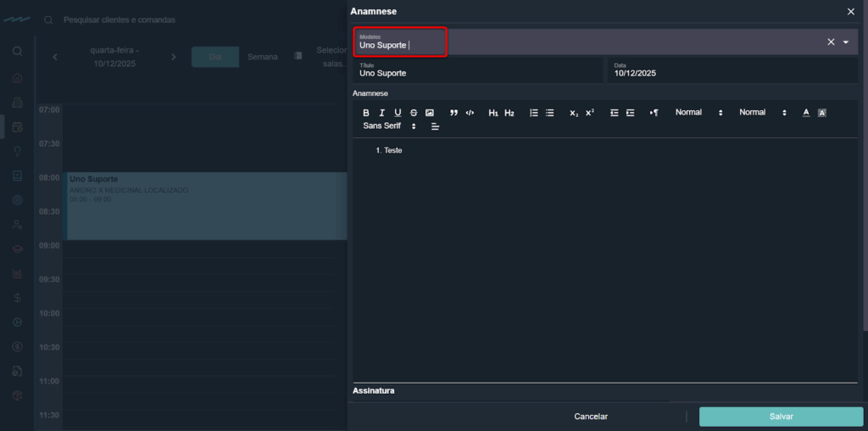The width and height of the screenshot is (868, 431).
Task: Increase indent of the text
Action: 630,113
